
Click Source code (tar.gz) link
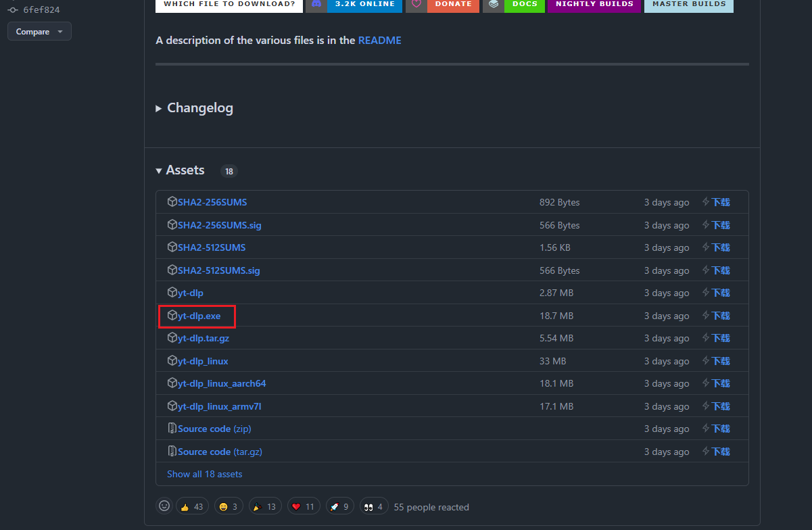220,452
